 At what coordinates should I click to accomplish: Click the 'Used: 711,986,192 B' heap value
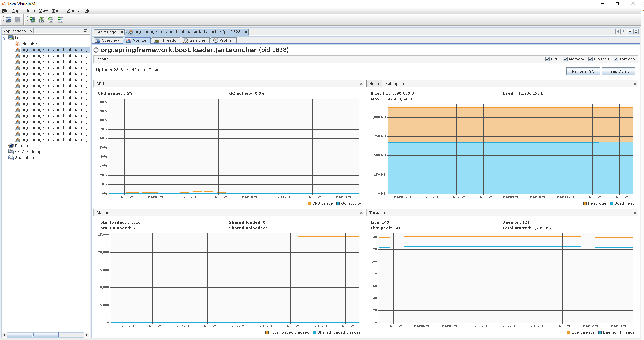523,93
